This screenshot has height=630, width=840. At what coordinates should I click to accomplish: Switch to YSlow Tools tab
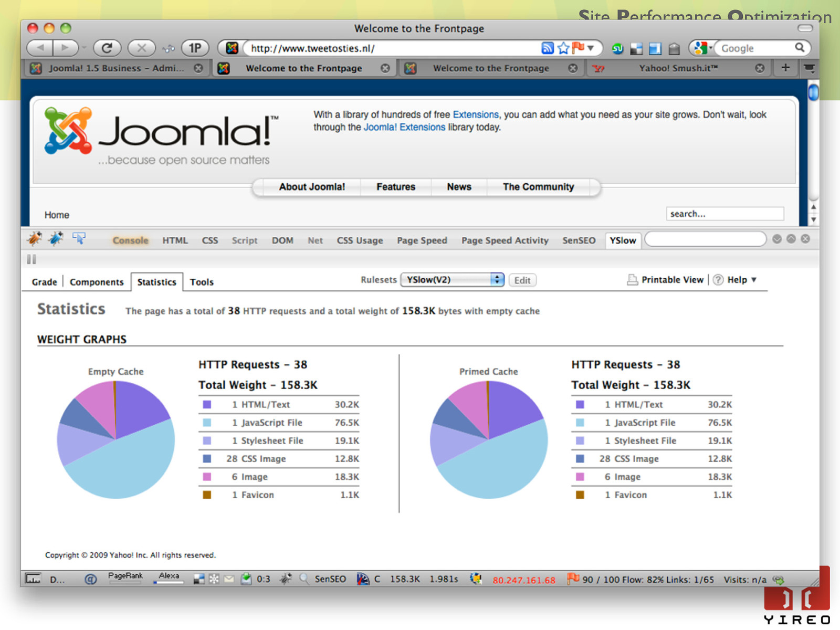[x=202, y=282]
